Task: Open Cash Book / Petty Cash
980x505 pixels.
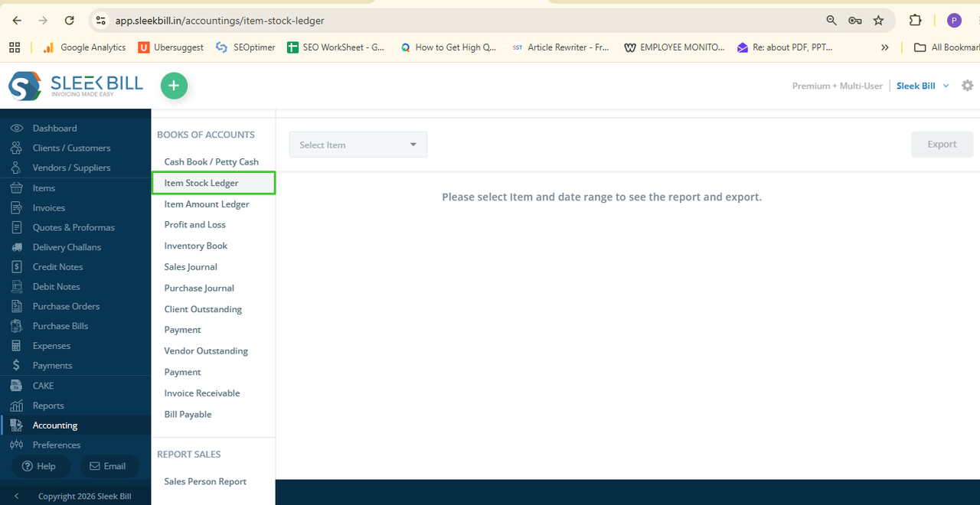Action: tap(211, 161)
